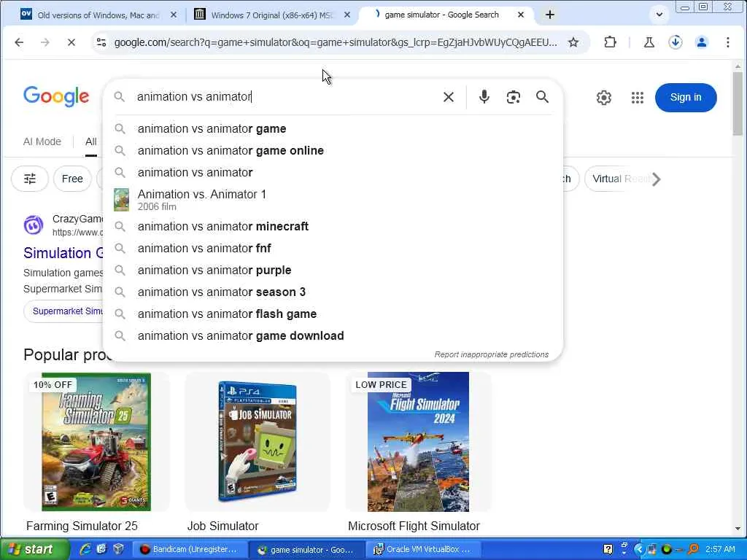The height and width of the screenshot is (560, 747).
Task: Launch Internet Explorer from quick launch
Action: (x=85, y=549)
